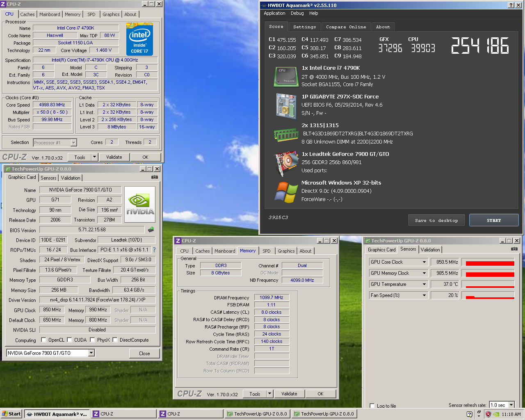Click Tools button in top CPU-Z window

[x=80, y=157]
